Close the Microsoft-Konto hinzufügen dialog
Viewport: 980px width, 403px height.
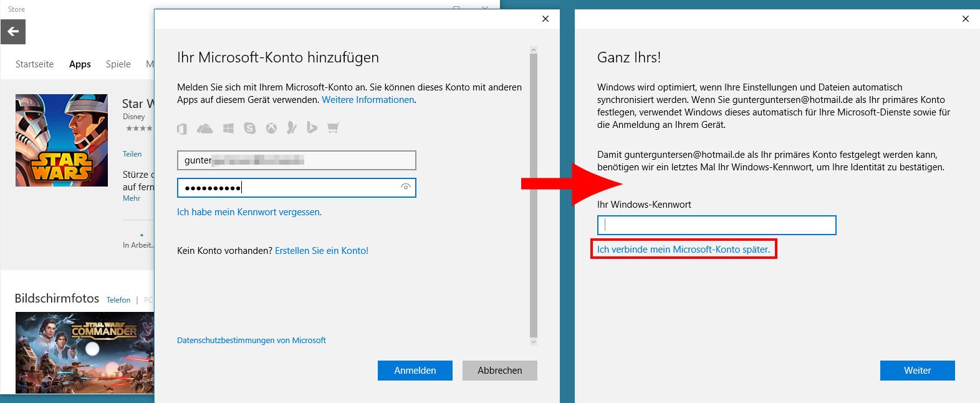click(545, 19)
